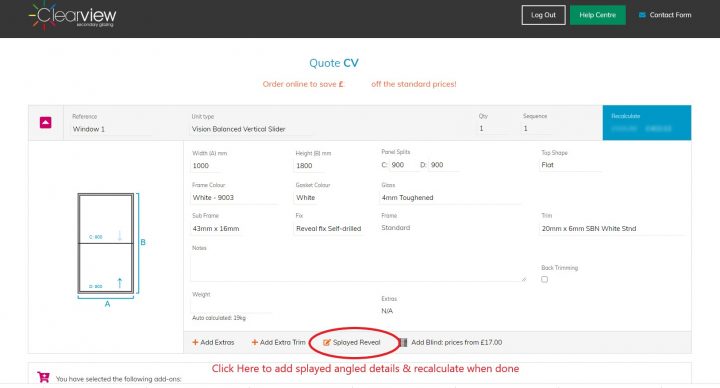Open the Trim dropdown
This screenshot has width=720, height=388.
pos(612,228)
